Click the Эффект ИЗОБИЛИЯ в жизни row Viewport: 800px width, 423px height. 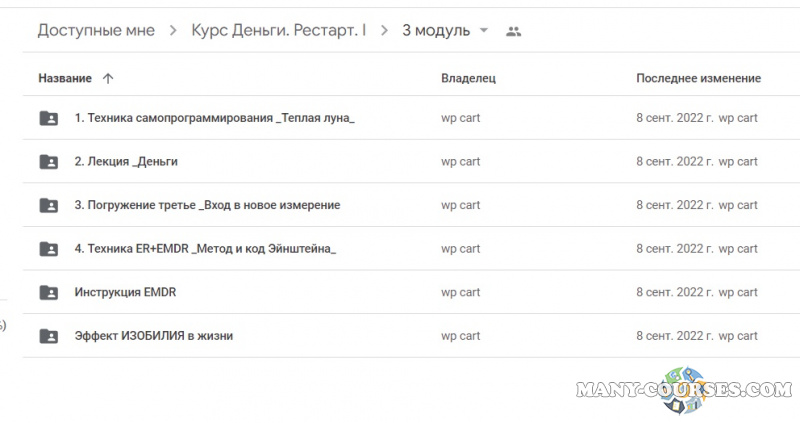click(154, 336)
